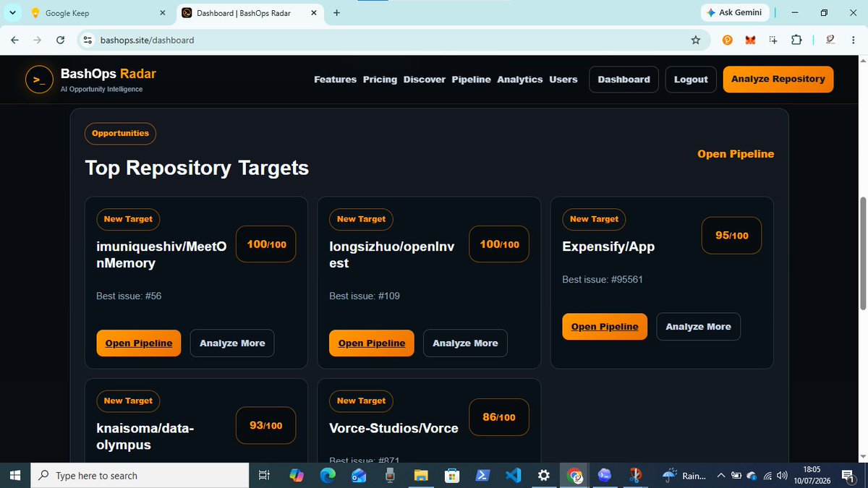The height and width of the screenshot is (488, 868).
Task: Open Visual Studio Code from taskbar
Action: coord(514,475)
